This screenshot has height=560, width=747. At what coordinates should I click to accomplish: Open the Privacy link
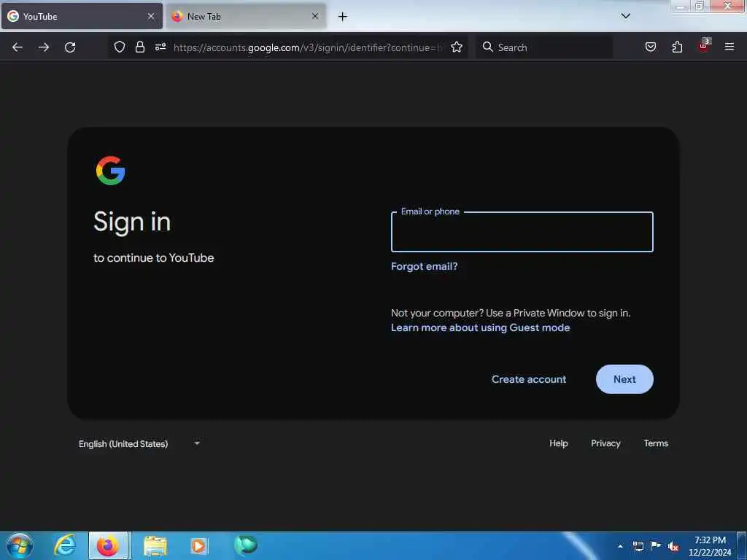click(605, 443)
